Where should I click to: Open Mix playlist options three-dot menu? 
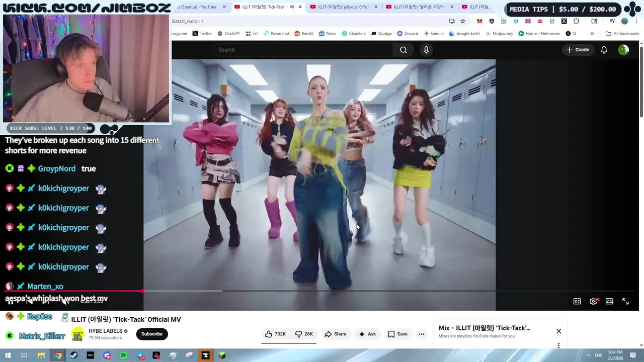point(558,346)
